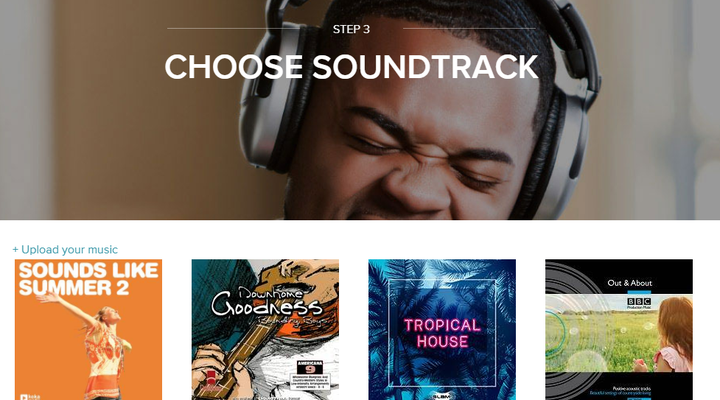This screenshot has height=400, width=720.
Task: Click the BBC Production Music logo
Action: (639, 303)
